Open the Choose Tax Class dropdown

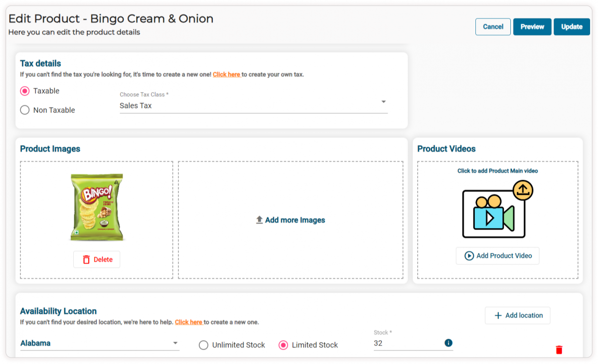point(249,106)
